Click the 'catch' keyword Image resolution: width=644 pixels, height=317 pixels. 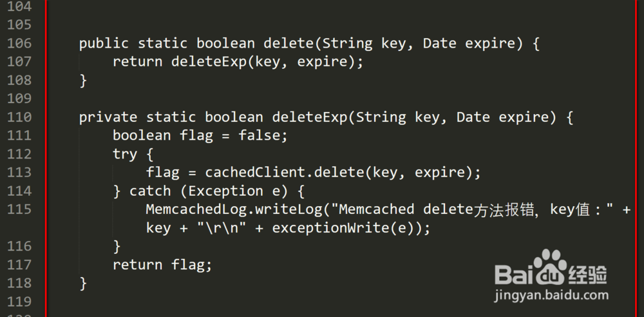(150, 191)
